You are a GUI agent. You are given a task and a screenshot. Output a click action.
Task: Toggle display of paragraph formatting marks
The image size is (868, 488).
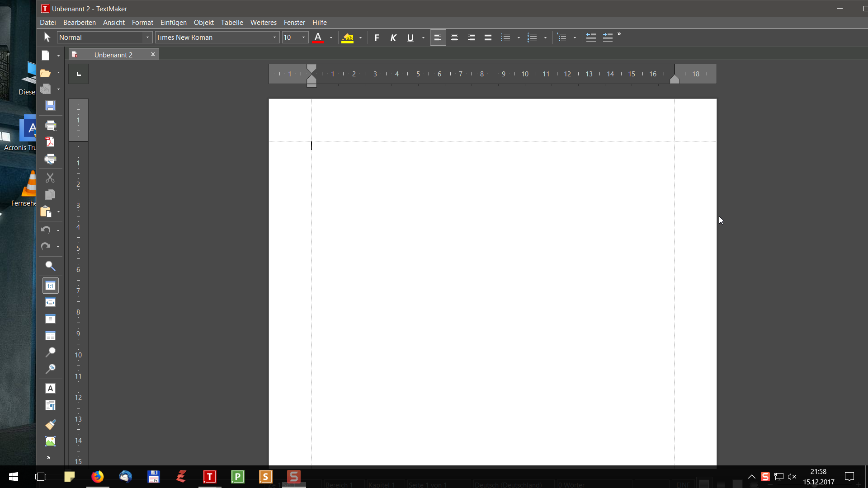pos(50,405)
